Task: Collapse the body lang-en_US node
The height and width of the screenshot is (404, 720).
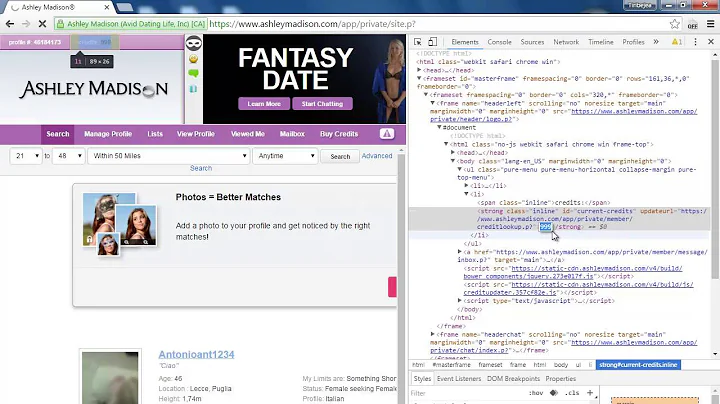Action: (x=453, y=161)
